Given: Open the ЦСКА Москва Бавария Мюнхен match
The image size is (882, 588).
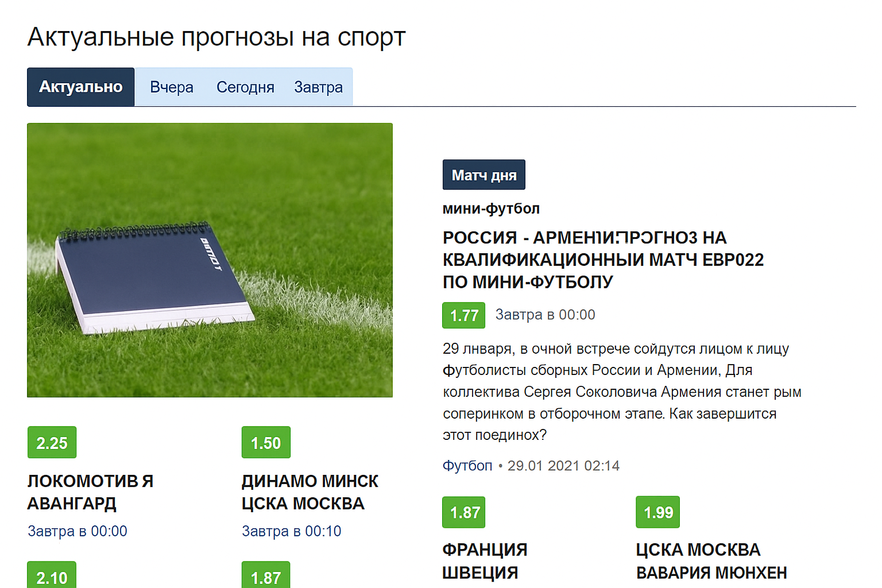Looking at the screenshot, I should (x=711, y=561).
